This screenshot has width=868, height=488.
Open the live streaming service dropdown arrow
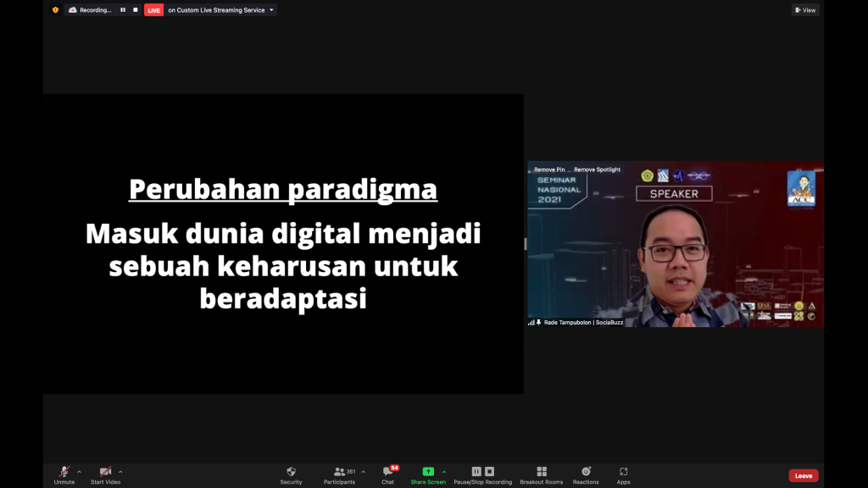pyautogui.click(x=271, y=10)
